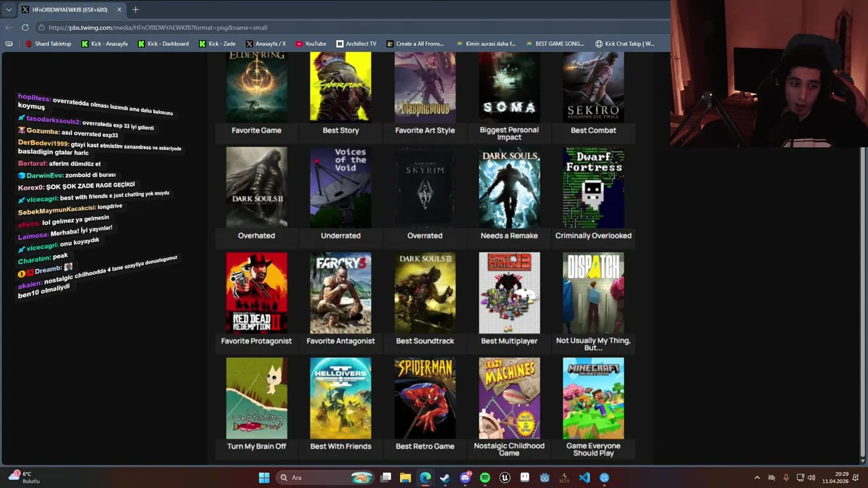
Task: Click the Helldivers cover image
Action: coord(340,398)
